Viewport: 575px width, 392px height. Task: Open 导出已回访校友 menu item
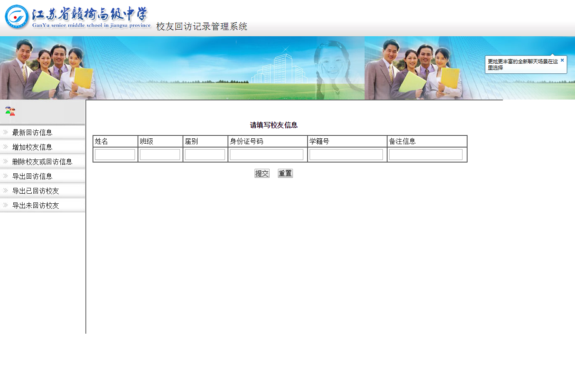click(35, 191)
